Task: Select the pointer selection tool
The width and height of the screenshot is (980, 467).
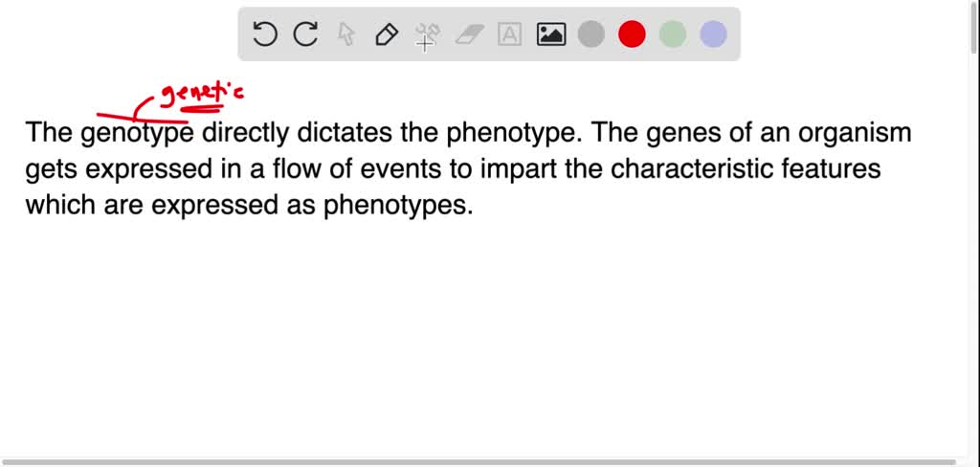Action: coord(346,35)
